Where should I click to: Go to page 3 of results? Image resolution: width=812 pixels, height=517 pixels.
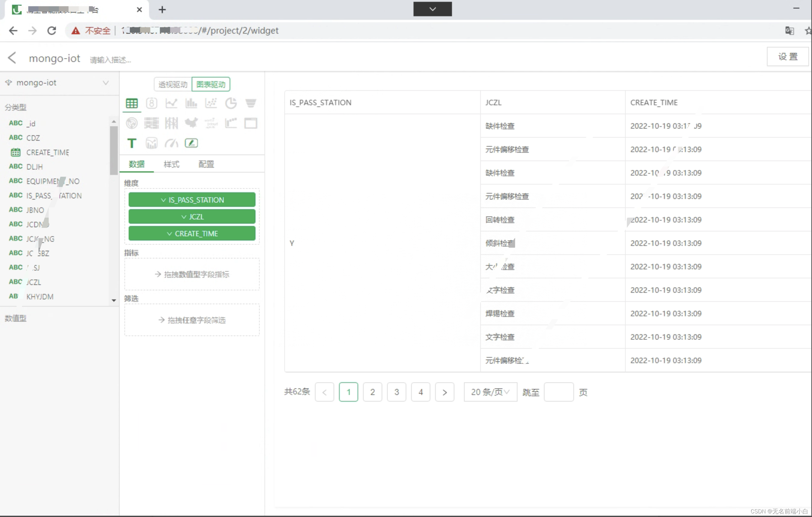click(x=397, y=392)
